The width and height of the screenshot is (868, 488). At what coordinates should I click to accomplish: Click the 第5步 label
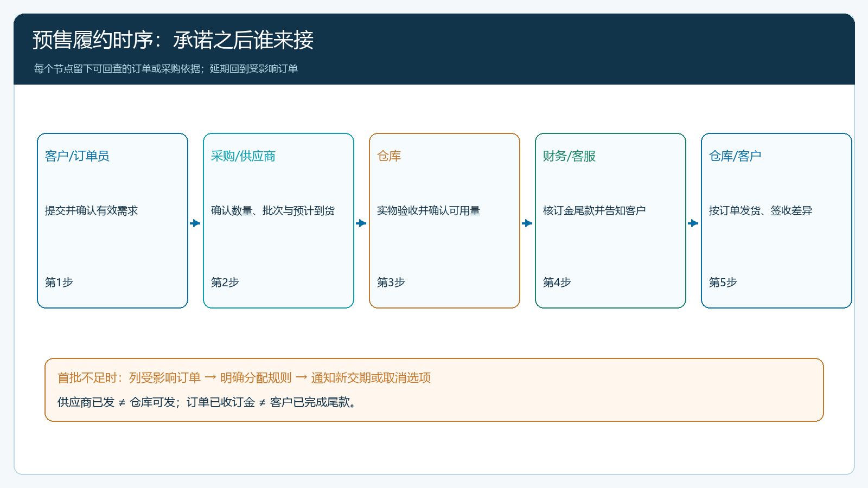tap(723, 282)
